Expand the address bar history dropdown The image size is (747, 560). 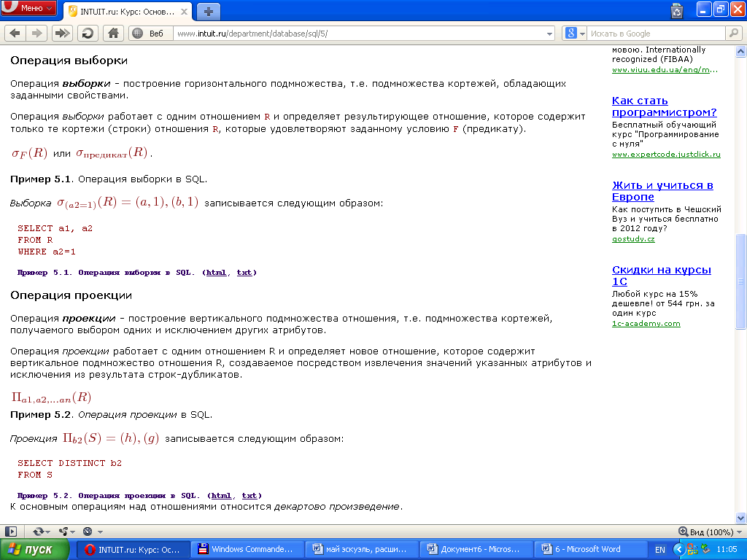coord(550,34)
